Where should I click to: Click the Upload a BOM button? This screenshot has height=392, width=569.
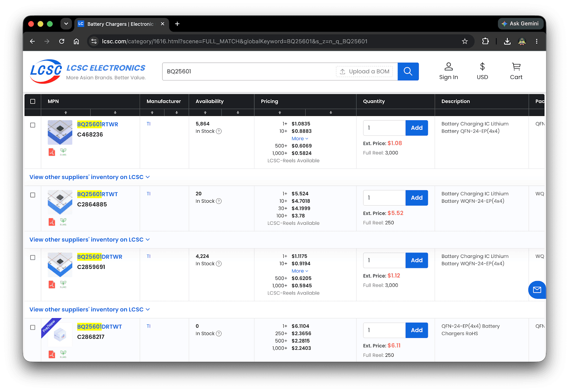click(x=365, y=71)
